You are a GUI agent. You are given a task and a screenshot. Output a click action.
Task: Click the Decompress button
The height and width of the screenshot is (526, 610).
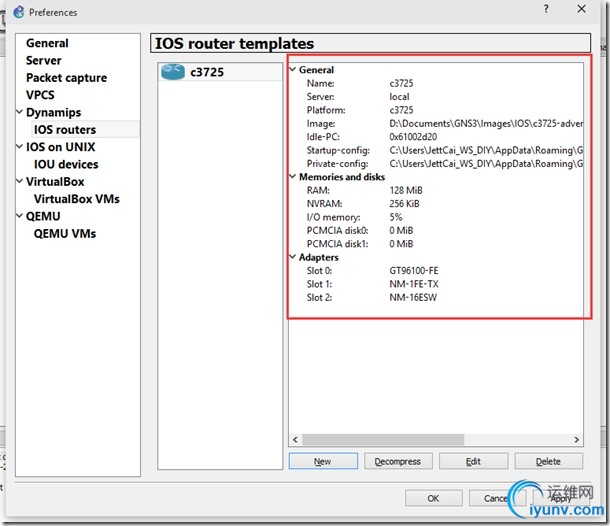pos(398,461)
